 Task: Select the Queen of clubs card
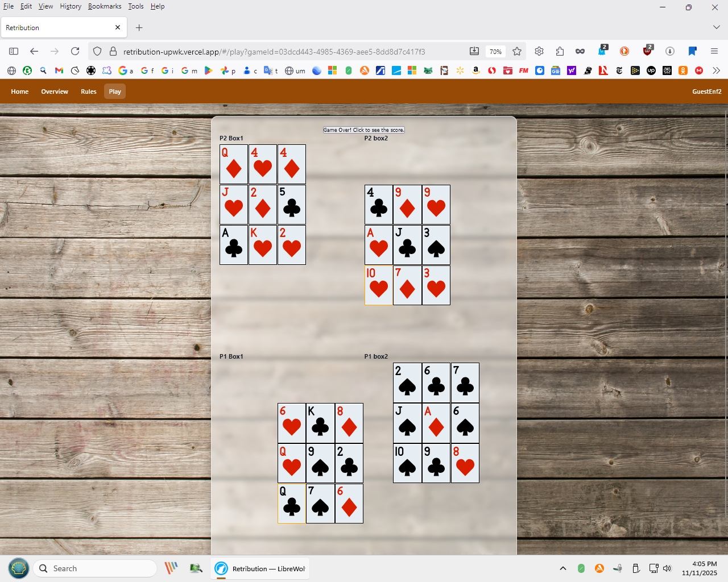point(292,504)
